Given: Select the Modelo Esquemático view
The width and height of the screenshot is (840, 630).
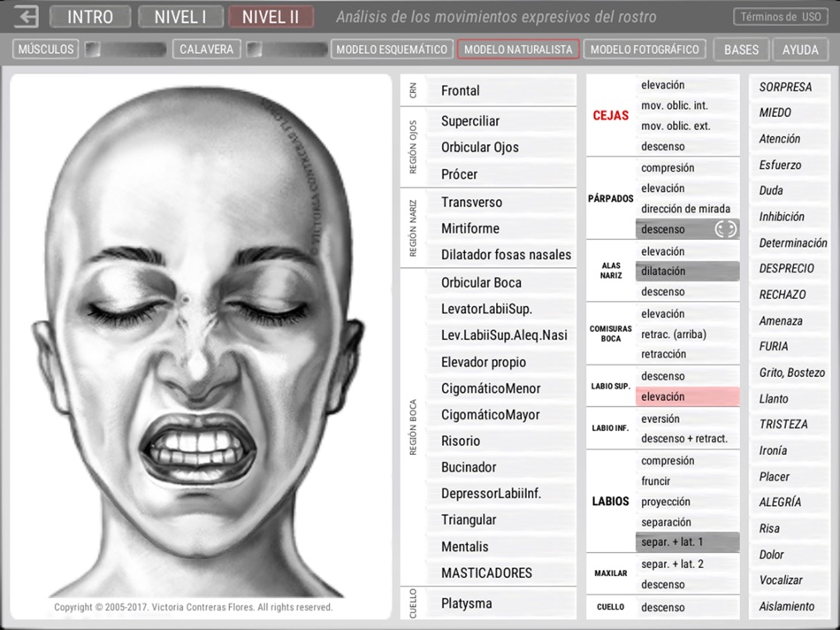Looking at the screenshot, I should point(392,50).
